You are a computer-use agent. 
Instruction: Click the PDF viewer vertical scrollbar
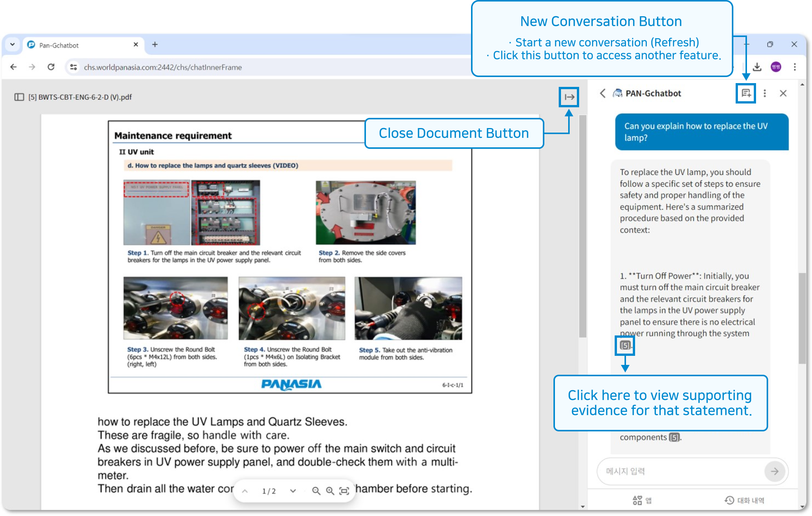click(x=583, y=227)
